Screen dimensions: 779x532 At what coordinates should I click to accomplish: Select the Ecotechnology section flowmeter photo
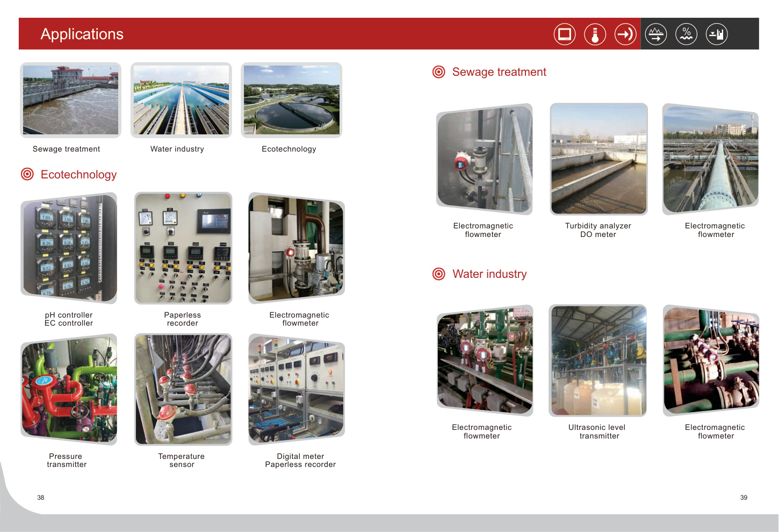(x=297, y=248)
